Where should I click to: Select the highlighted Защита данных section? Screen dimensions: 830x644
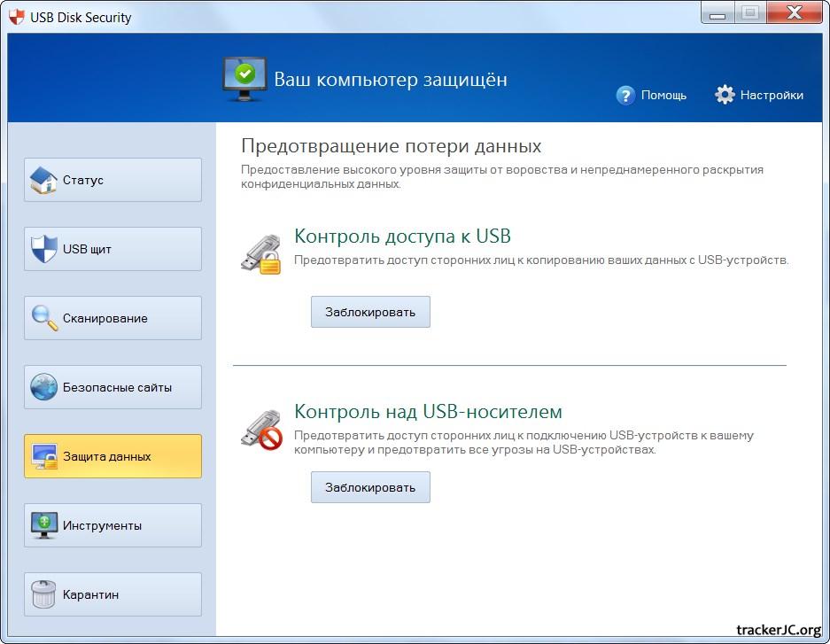tap(112, 456)
